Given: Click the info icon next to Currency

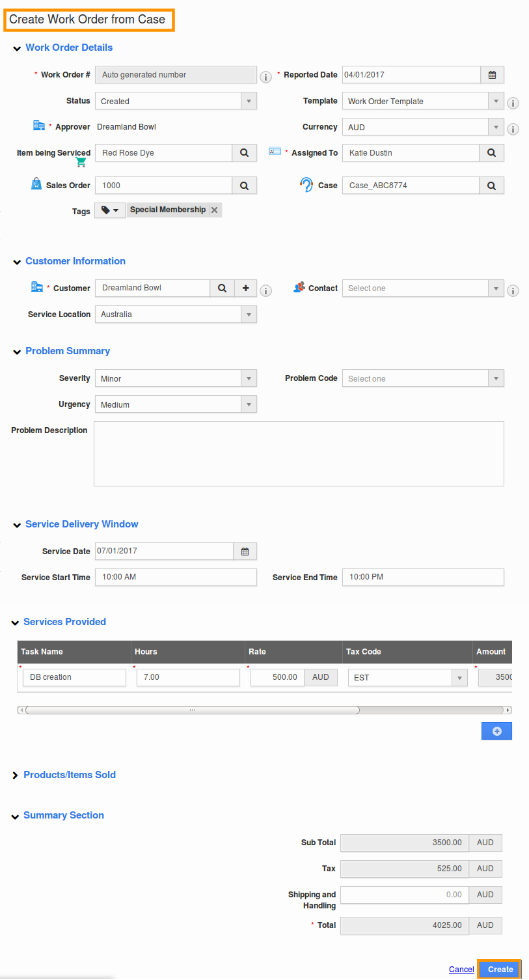Looking at the screenshot, I should (x=513, y=129).
